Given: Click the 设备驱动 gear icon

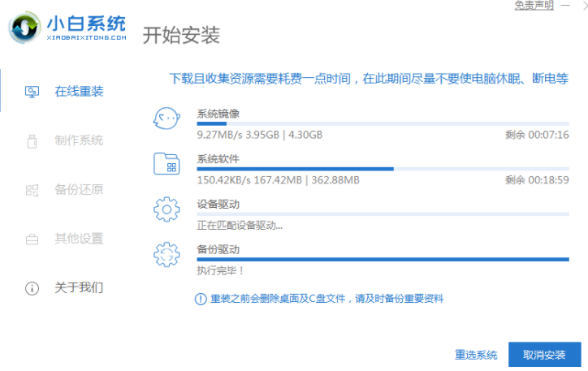Looking at the screenshot, I should tap(166, 210).
